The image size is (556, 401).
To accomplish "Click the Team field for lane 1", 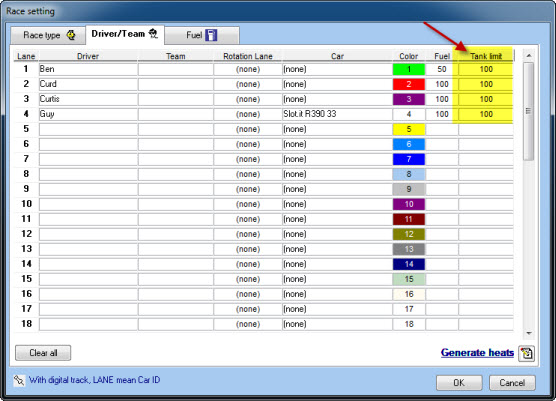I will (176, 69).
